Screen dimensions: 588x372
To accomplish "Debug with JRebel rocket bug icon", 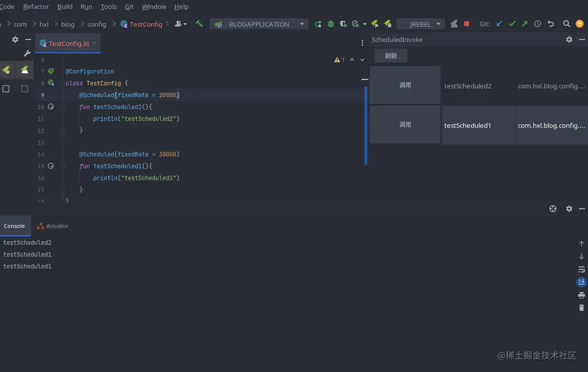I will [x=388, y=24].
